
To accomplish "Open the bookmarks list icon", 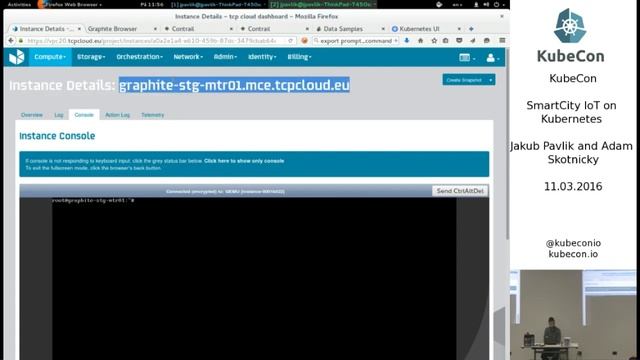I will point(446,41).
